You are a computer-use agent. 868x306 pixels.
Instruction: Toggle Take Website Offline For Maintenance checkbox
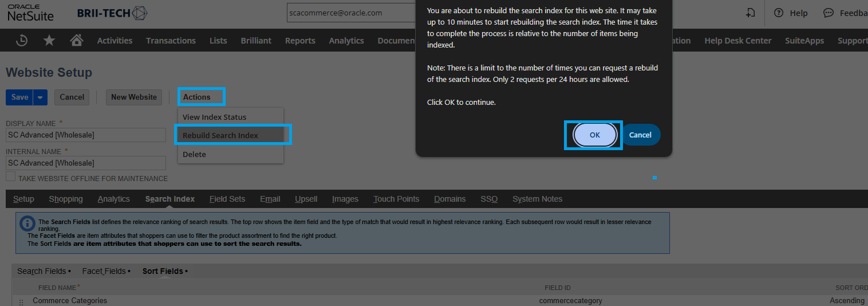tap(10, 177)
